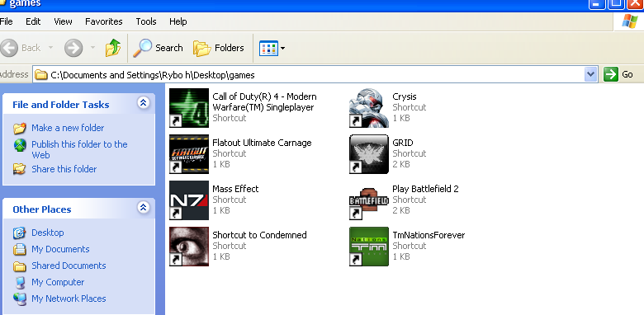Viewport: 644px width, 315px height.
Task: Click the address bar path field
Action: [x=315, y=75]
